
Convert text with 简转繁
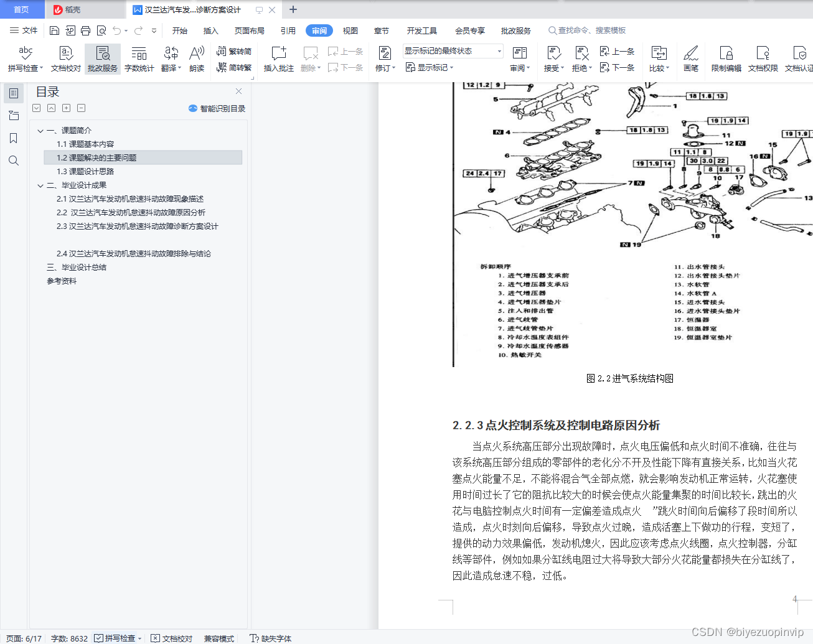[234, 67]
